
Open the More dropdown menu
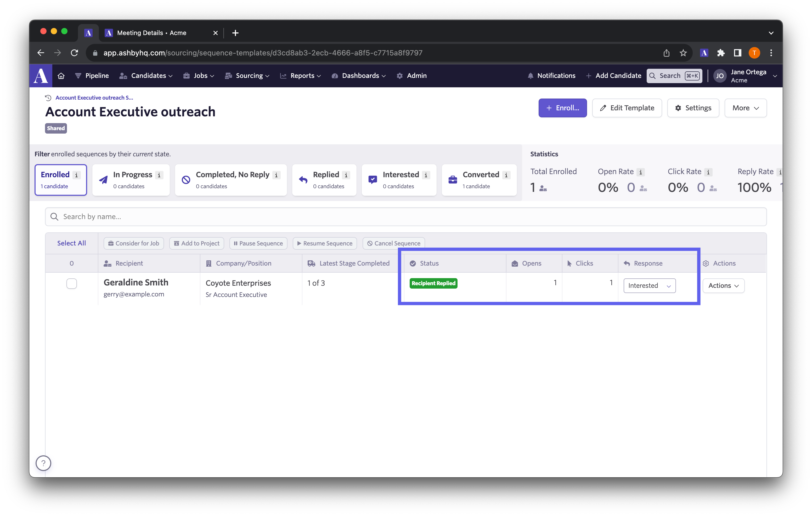tap(745, 108)
